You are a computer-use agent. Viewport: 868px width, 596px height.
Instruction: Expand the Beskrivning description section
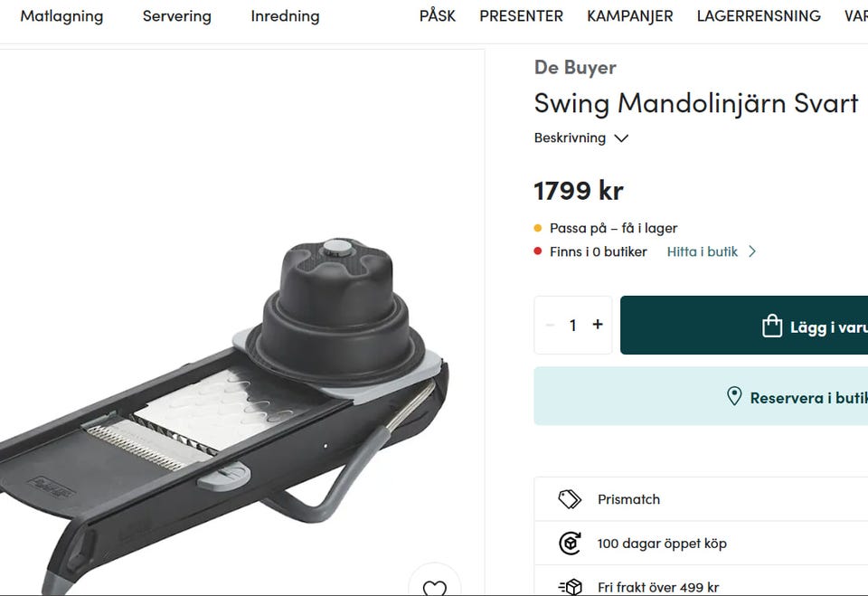click(x=581, y=138)
